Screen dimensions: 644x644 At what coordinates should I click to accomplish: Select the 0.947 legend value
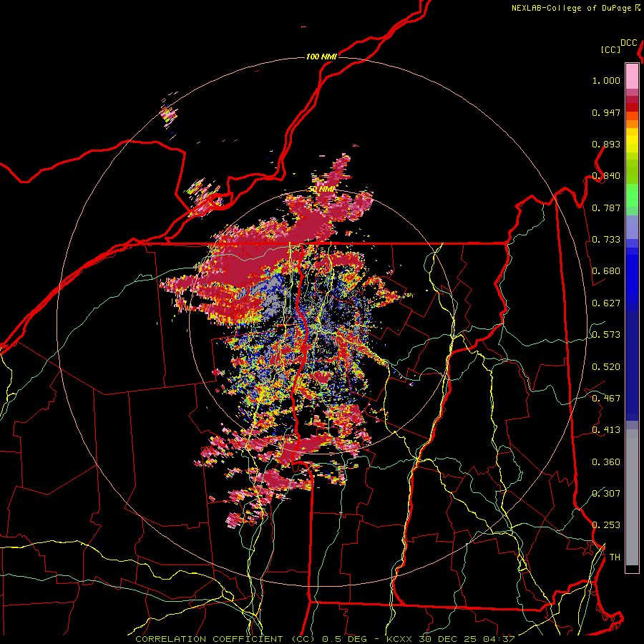pyautogui.click(x=606, y=112)
